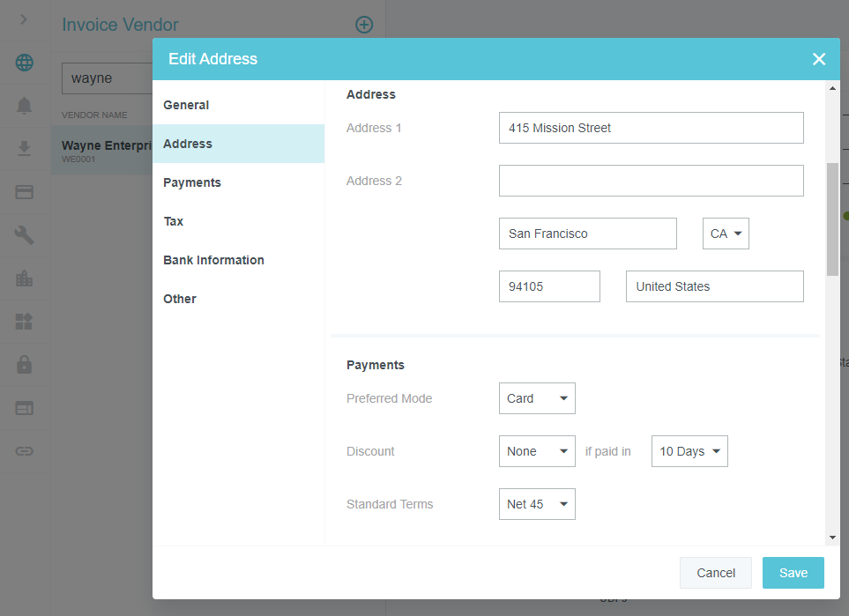Image resolution: width=849 pixels, height=616 pixels.
Task: Open the 10 Days dropdown
Action: (x=689, y=451)
